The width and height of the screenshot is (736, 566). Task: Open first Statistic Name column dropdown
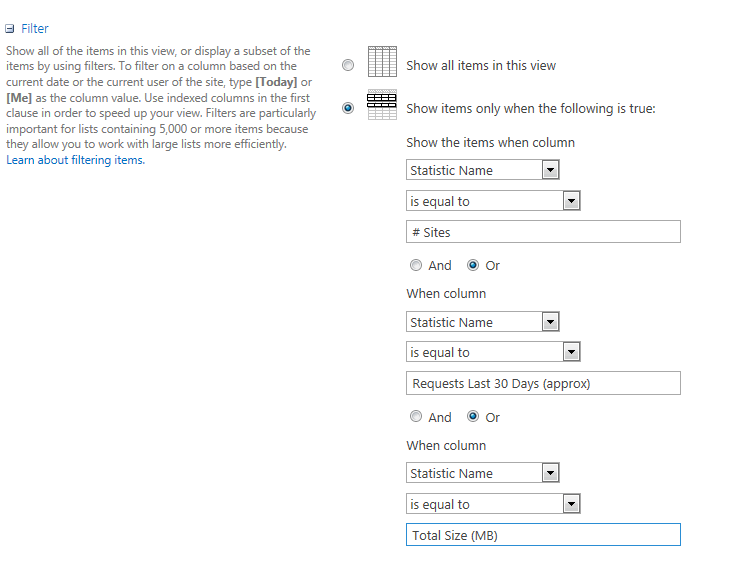click(x=550, y=170)
